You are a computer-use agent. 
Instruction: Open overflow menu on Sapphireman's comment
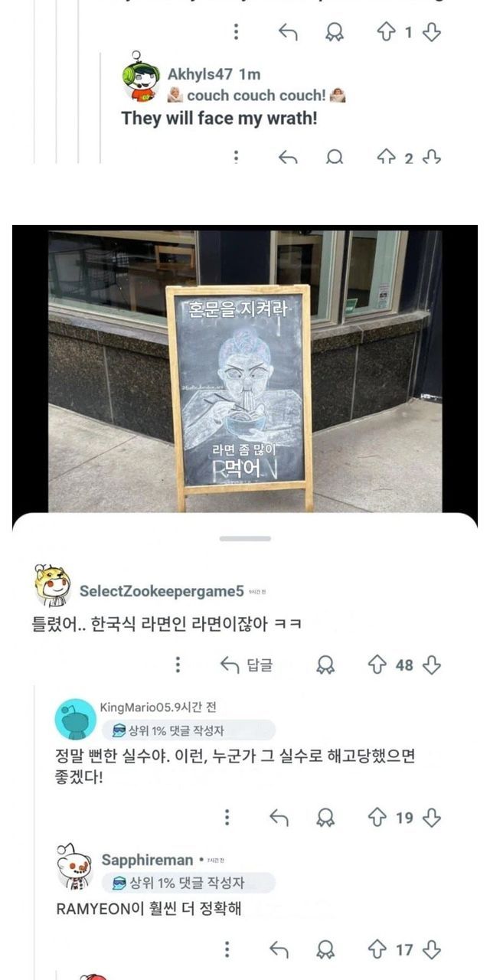(x=227, y=950)
